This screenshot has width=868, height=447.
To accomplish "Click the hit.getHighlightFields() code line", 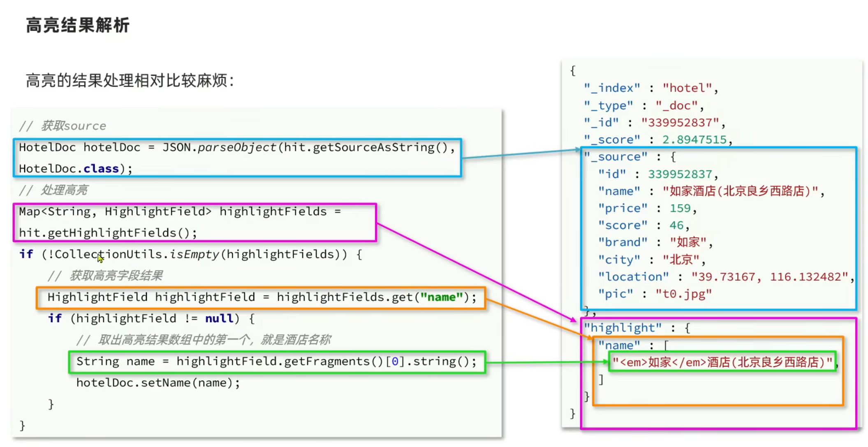I will [108, 233].
